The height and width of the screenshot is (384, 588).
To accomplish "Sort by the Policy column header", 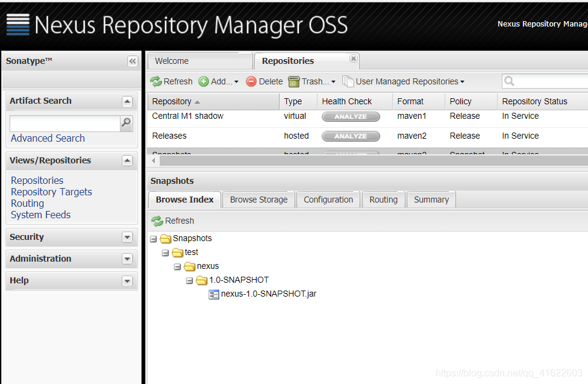I will (x=471, y=101).
